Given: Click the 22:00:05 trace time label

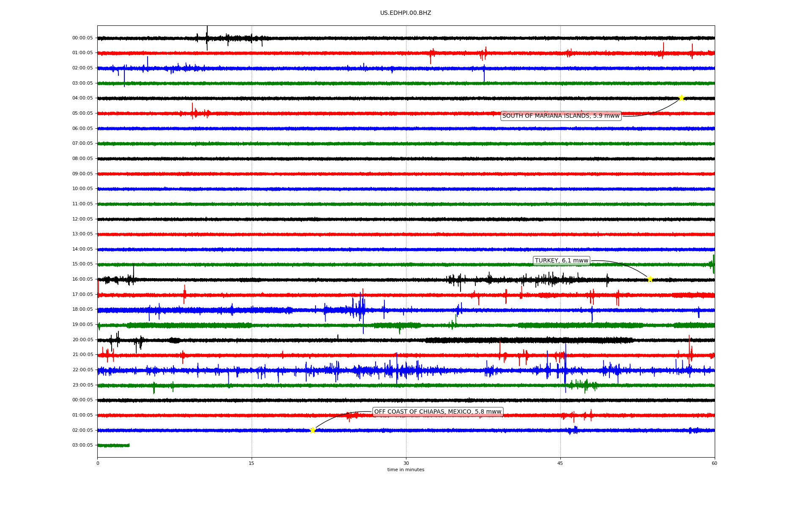Looking at the screenshot, I should [x=82, y=370].
